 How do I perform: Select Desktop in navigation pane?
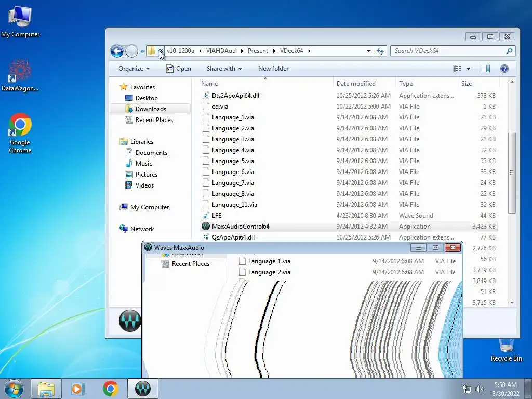[x=147, y=98]
